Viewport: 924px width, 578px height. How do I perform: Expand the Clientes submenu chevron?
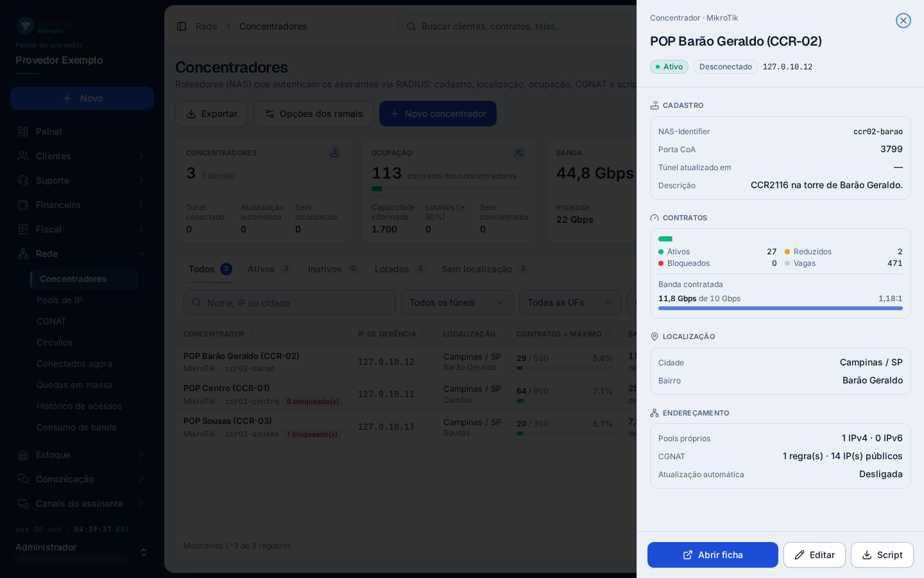click(x=141, y=156)
